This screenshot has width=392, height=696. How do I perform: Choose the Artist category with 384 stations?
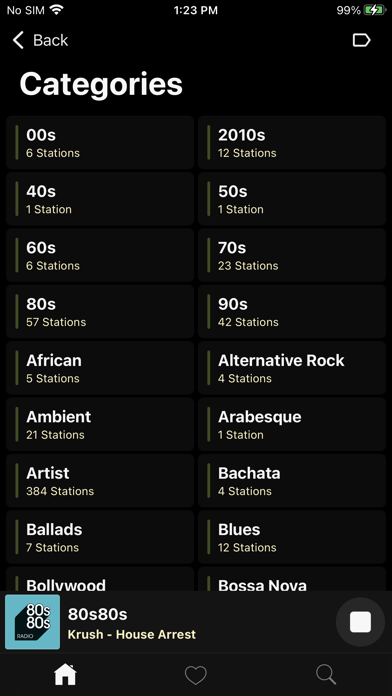[x=100, y=481]
